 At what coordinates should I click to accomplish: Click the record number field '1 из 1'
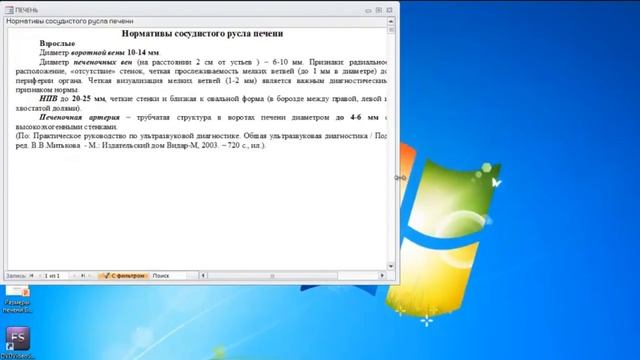coord(55,276)
